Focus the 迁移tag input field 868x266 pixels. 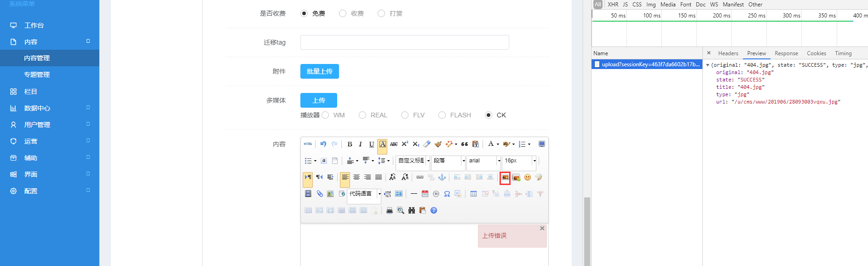[x=405, y=42]
